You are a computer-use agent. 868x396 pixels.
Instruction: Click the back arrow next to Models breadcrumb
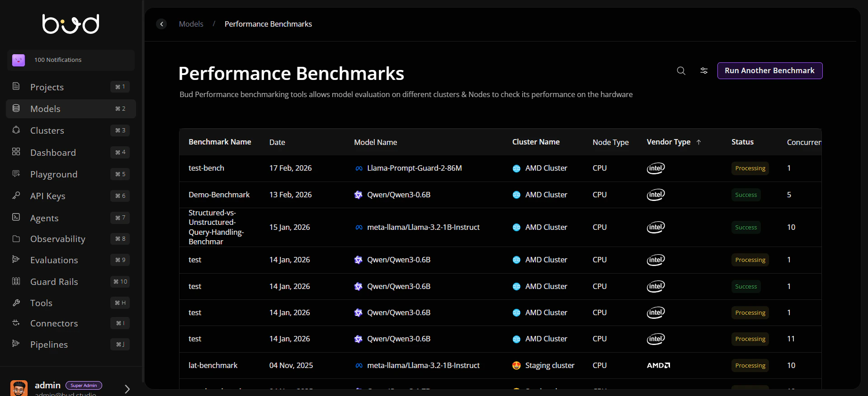[161, 24]
